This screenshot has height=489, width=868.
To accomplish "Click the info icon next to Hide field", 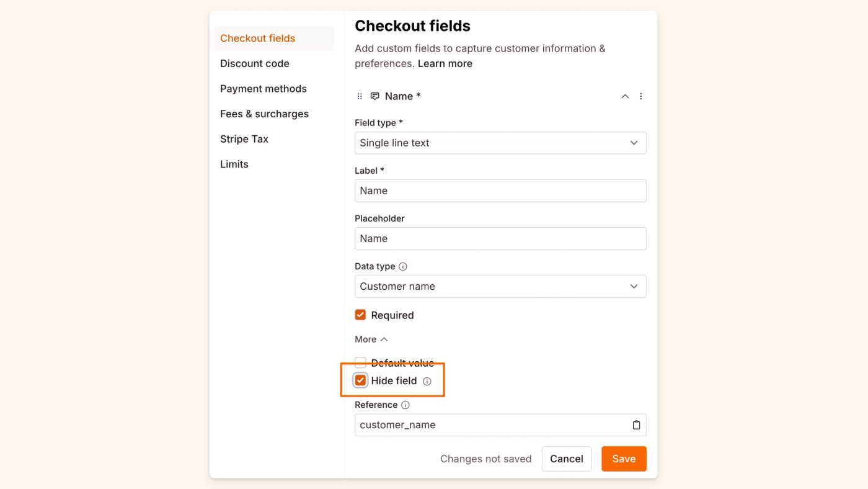I will tap(427, 382).
